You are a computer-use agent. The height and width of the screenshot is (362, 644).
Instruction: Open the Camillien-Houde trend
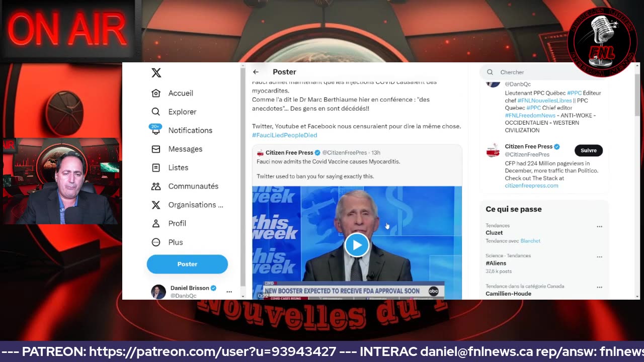(508, 294)
